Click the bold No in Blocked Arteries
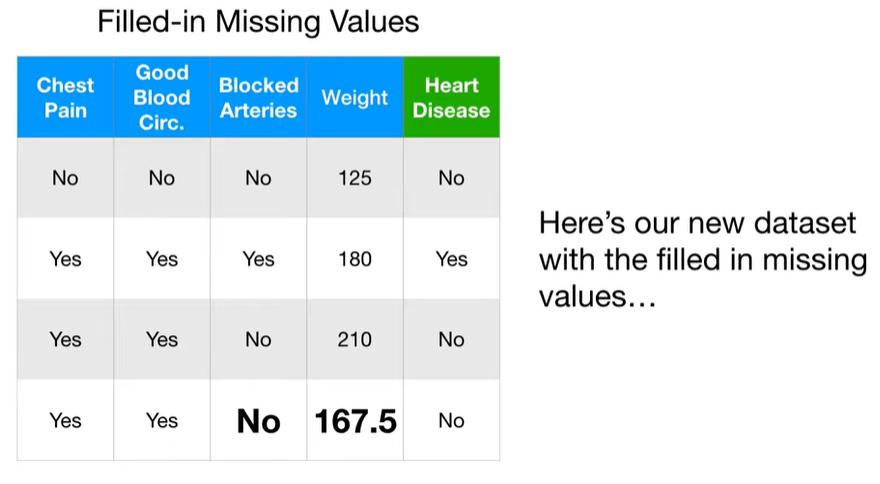880x484 pixels. click(x=259, y=421)
